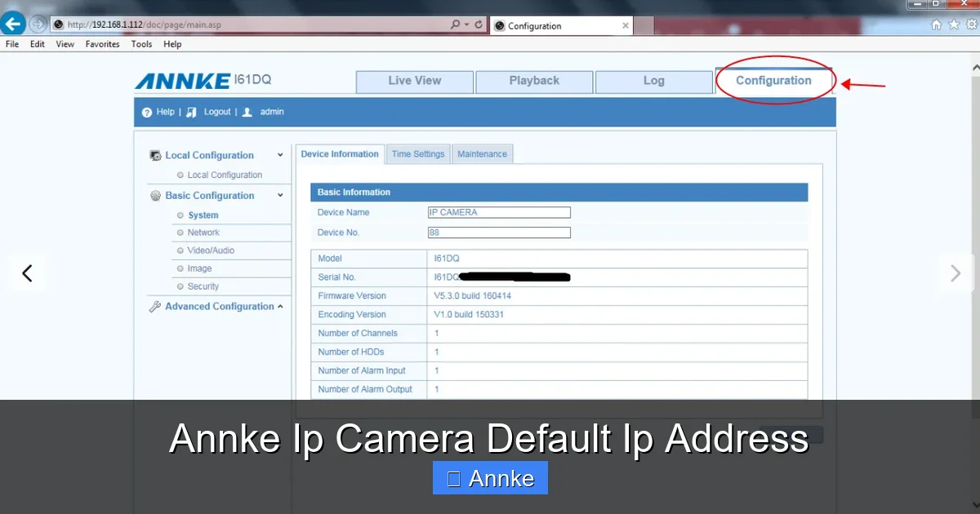This screenshot has width=980, height=514.
Task: Click the Model value I61DQ
Action: coord(447,258)
